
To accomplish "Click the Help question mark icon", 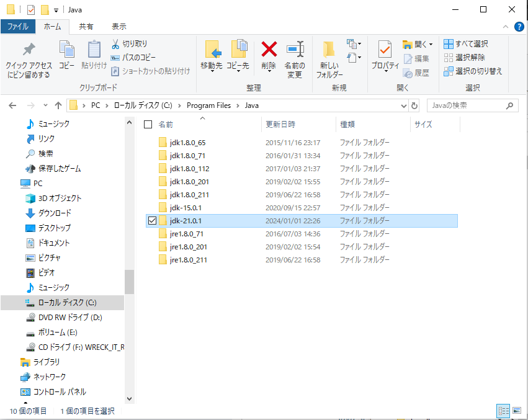I will point(519,27).
